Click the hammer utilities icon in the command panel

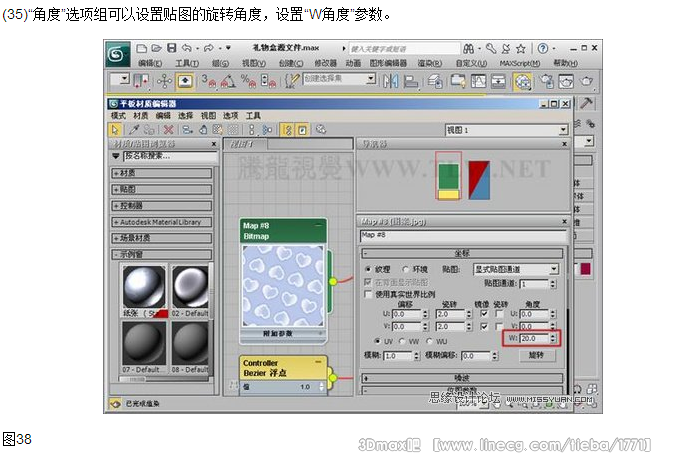586,103
